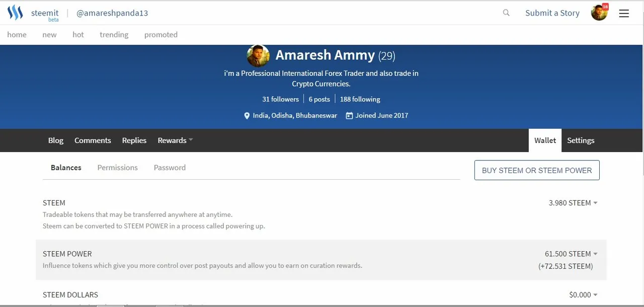Switch to the Replies tab
Image resolution: width=644 pixels, height=307 pixels.
click(x=134, y=140)
